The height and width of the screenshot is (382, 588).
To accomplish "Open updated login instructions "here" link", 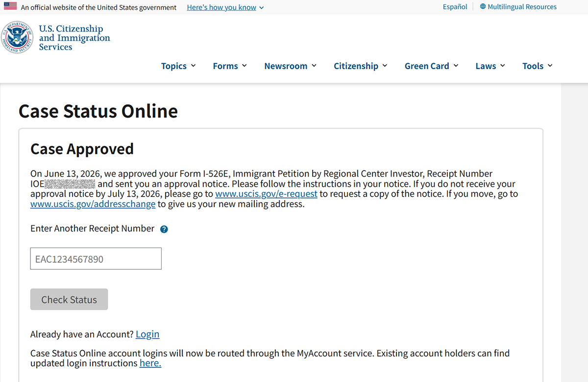I will (150, 363).
